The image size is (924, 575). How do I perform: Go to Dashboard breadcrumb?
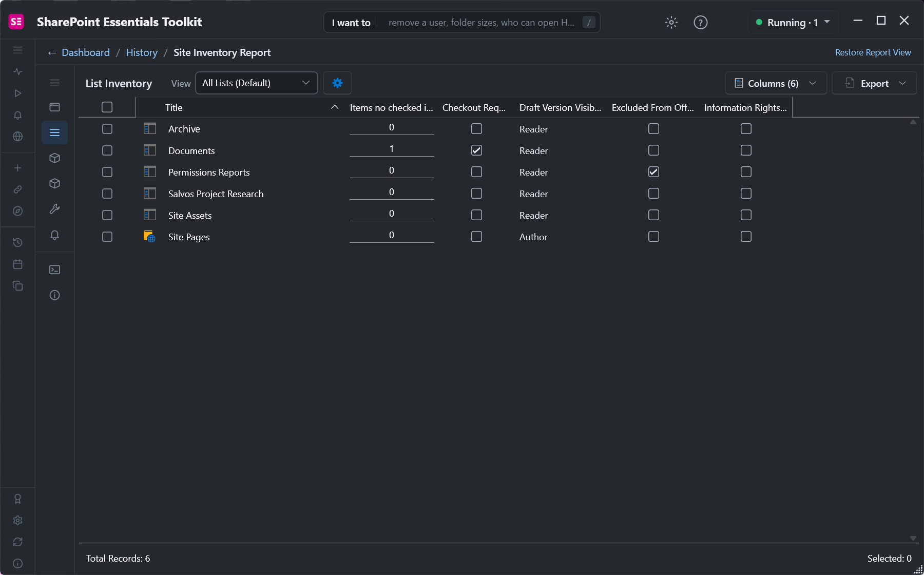click(x=86, y=52)
